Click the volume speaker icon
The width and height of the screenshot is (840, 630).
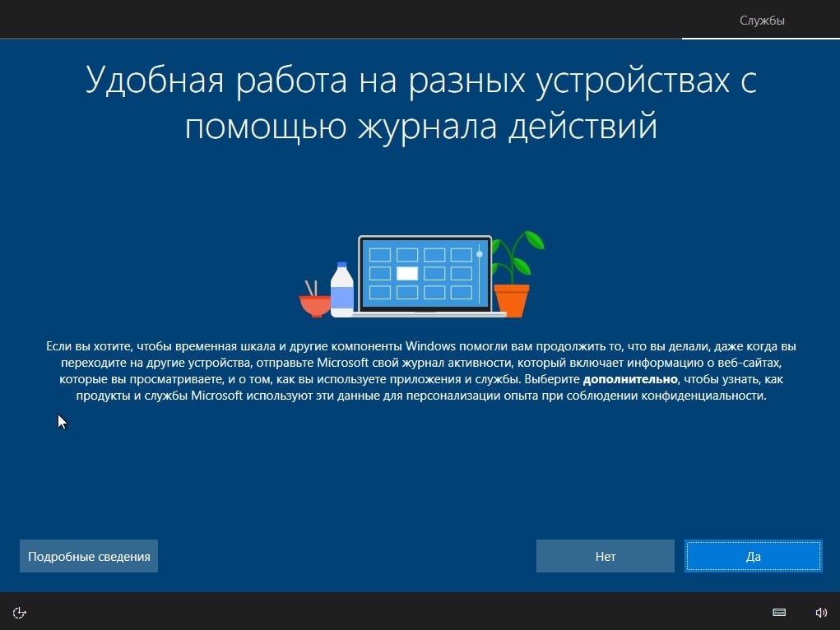[820, 612]
